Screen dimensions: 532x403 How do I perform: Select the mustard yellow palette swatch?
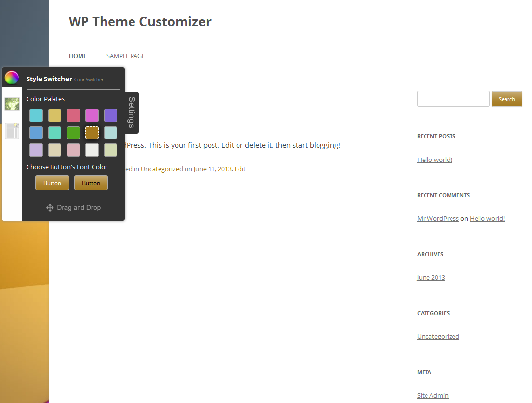[x=54, y=116]
